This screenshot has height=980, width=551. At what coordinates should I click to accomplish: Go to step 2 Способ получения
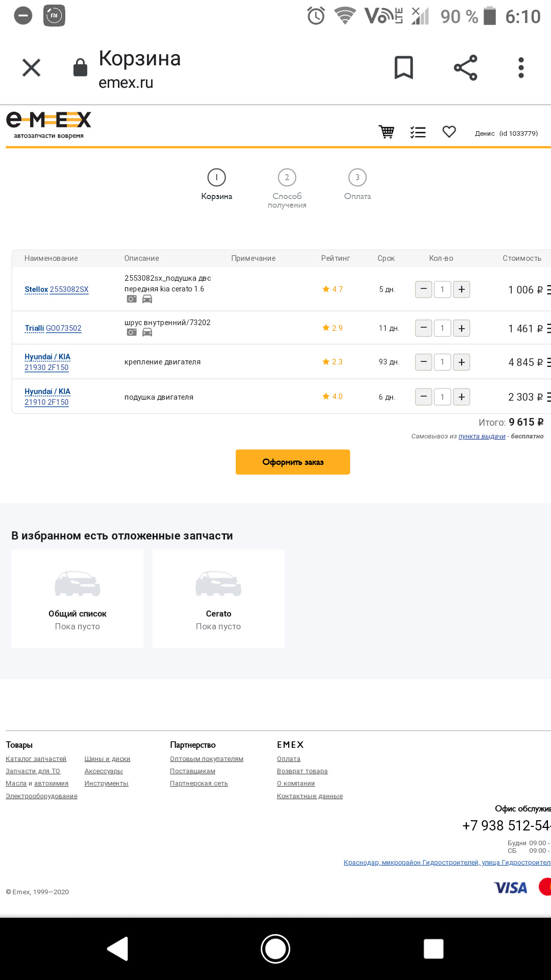[x=287, y=188]
